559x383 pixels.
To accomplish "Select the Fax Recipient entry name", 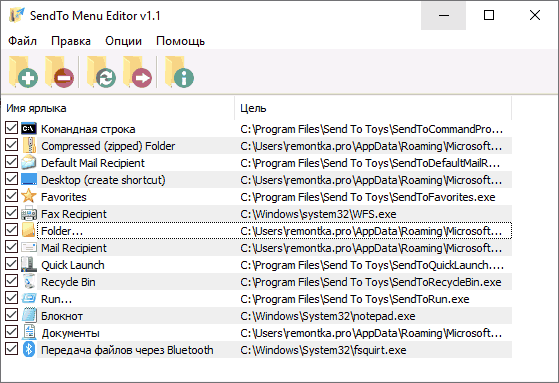I will (x=74, y=214).
